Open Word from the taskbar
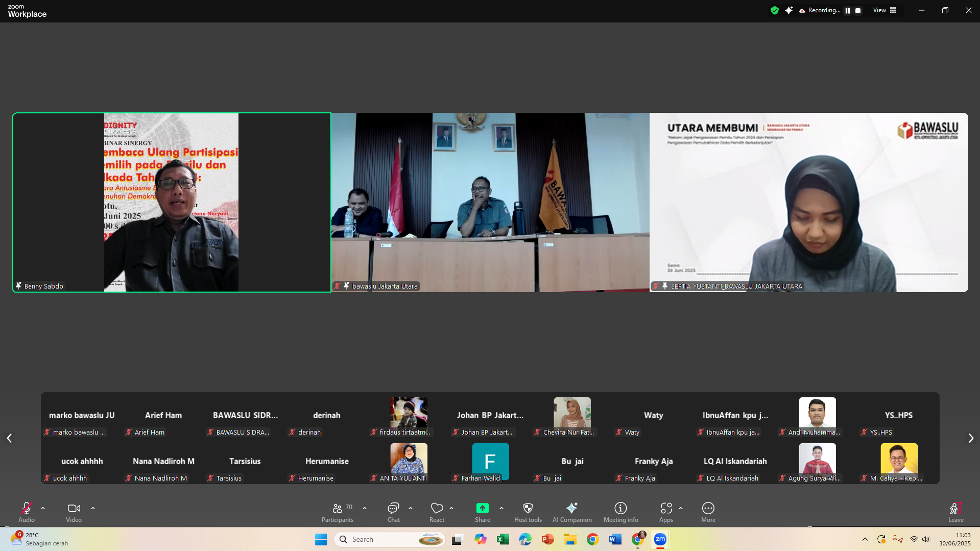Screen dimensions: 980x551 (615, 539)
